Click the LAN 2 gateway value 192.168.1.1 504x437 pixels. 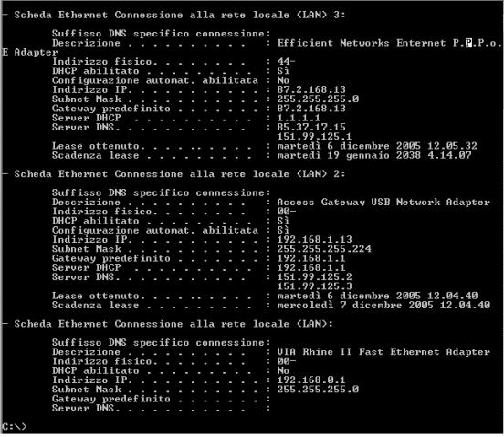click(x=311, y=258)
